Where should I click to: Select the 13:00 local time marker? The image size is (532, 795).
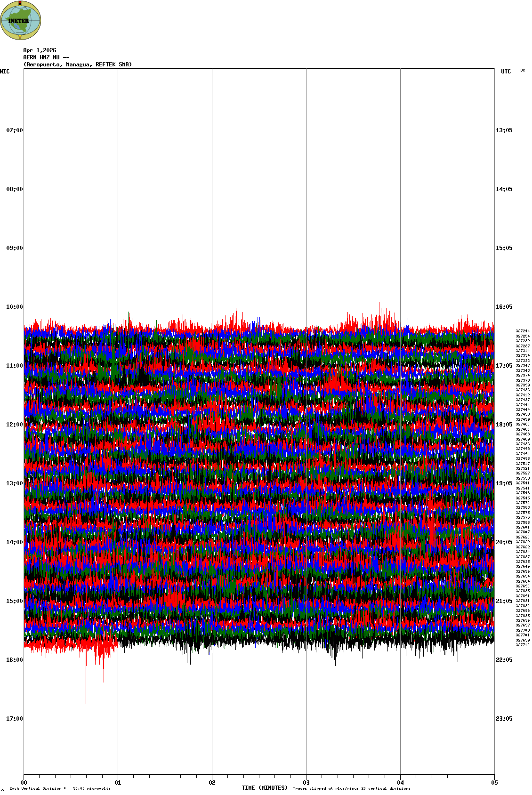[x=14, y=483]
